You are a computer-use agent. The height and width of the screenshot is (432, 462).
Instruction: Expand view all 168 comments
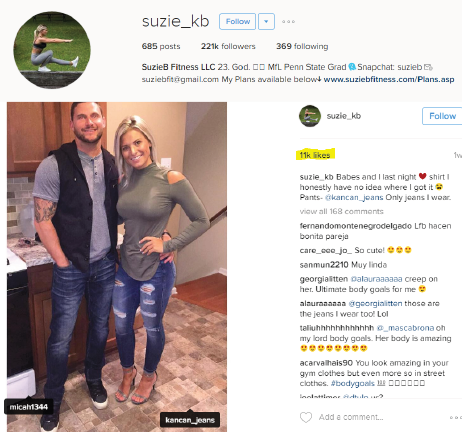click(x=341, y=211)
